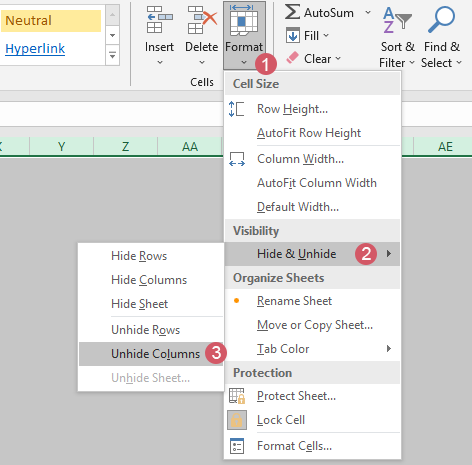472x465 pixels.
Task: Open Format Cells… dialog entry
Action: [312, 446]
